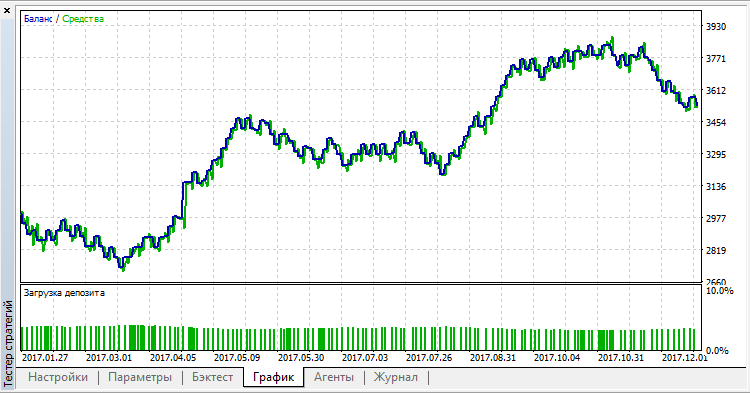Open the Журнал tab
Screen dimensions: 750x394
(396, 377)
